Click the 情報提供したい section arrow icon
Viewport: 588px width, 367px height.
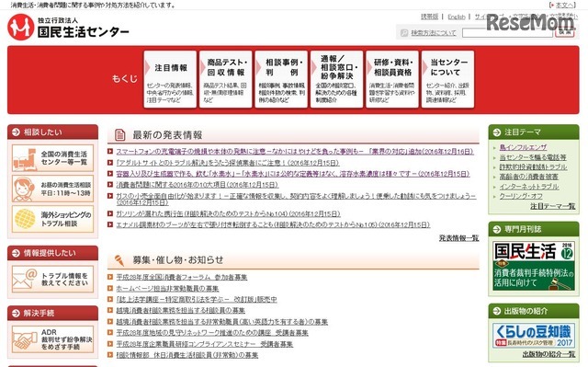(16, 253)
